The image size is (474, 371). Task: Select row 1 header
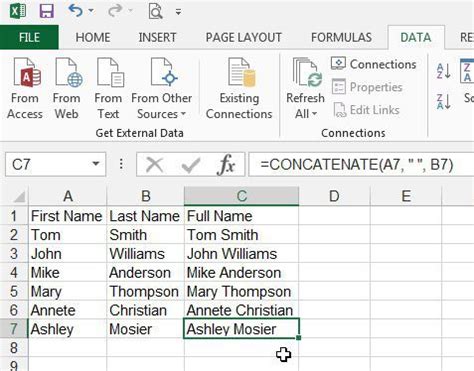(14, 216)
